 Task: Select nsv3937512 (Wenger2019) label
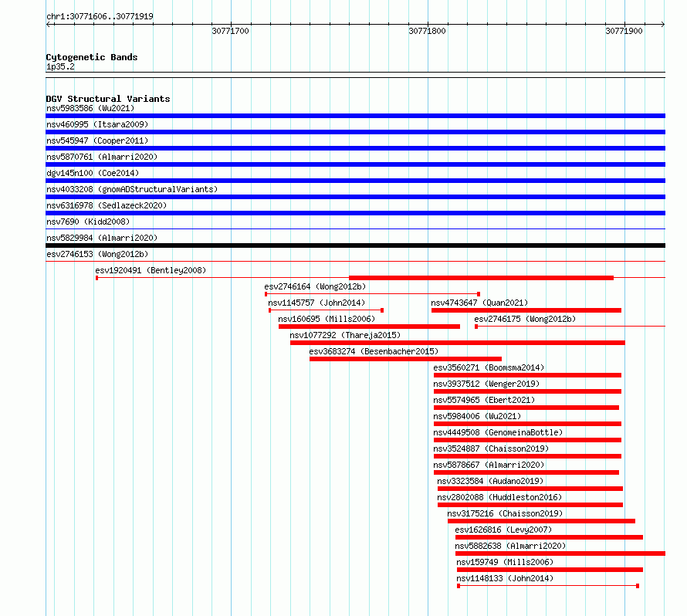(x=486, y=384)
